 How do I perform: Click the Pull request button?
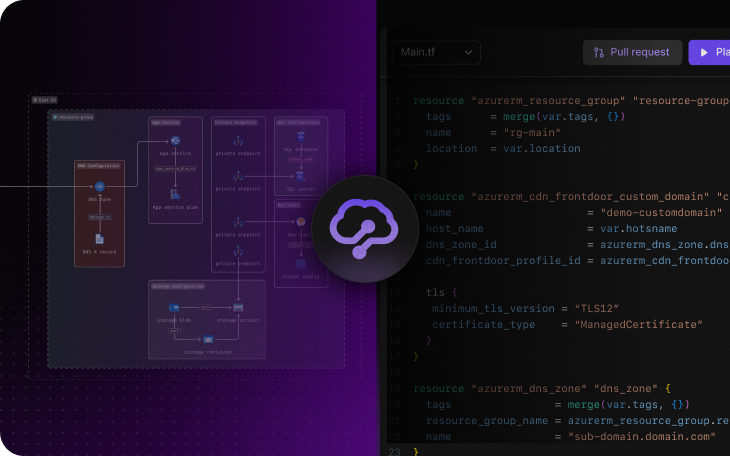(632, 52)
